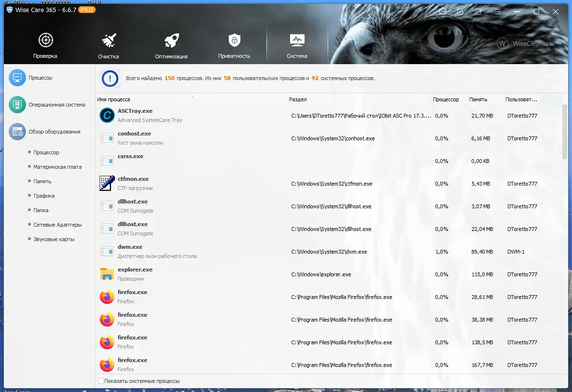Sort by the Пользоват... column header
The height and width of the screenshot is (392, 572).
(x=521, y=99)
